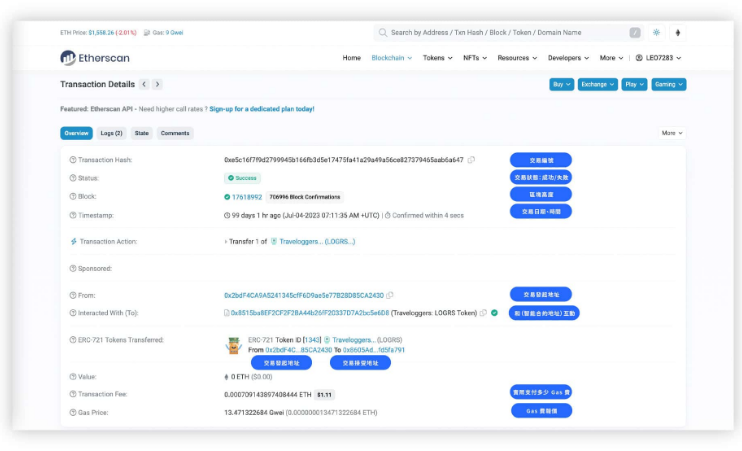Viewport: 742px width, 451px height.
Task: Go to next transaction arrow
Action: tap(158, 84)
